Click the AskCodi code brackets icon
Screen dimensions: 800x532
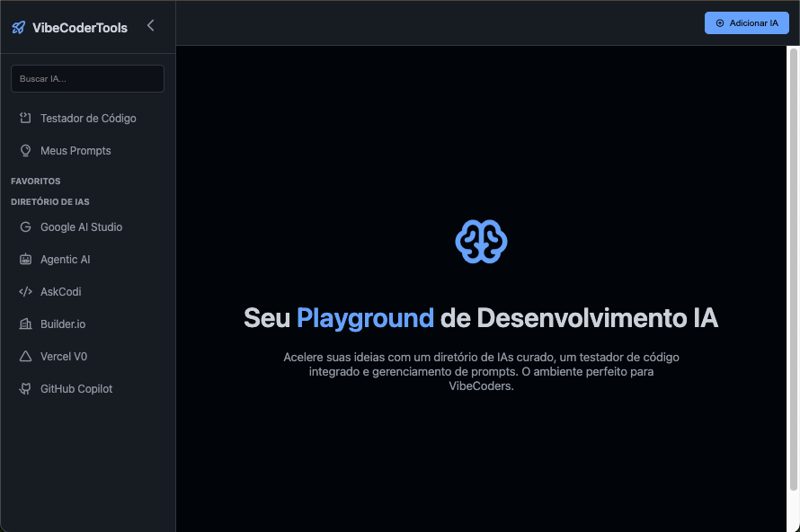25,292
